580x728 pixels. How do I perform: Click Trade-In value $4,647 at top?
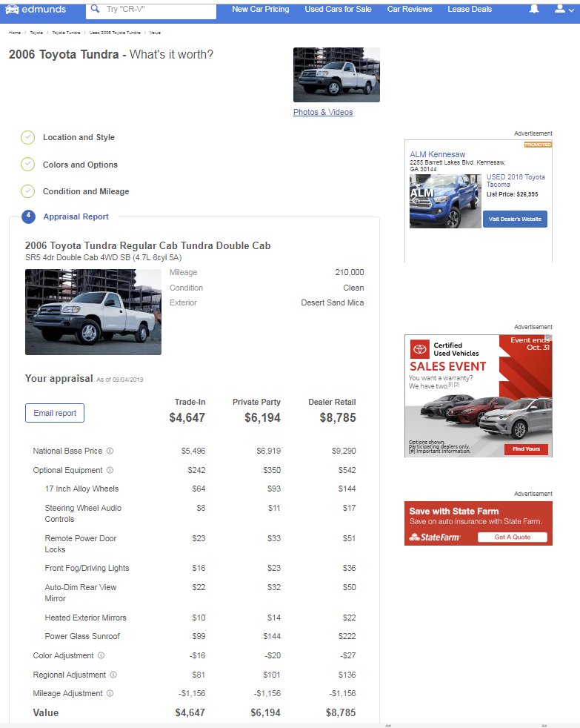(x=187, y=418)
